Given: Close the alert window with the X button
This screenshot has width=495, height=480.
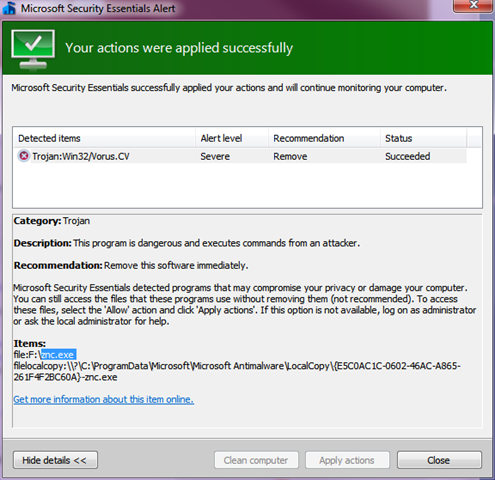Looking at the screenshot, I should [473, 5].
